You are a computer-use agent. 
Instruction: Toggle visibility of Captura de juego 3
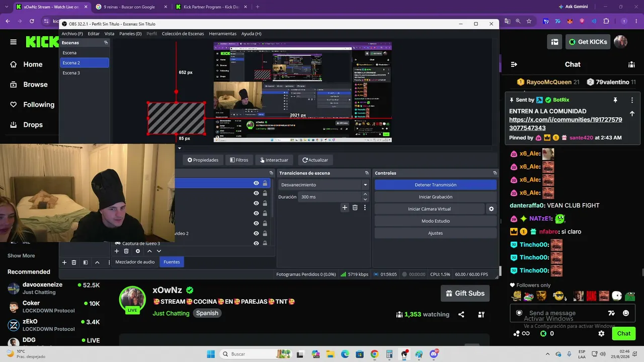pos(256,243)
